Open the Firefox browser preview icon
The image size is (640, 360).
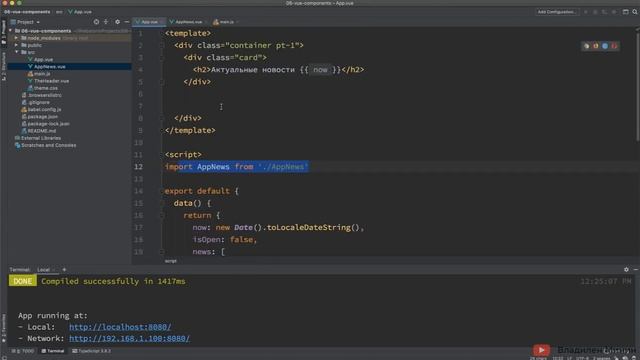pyautogui.click(x=596, y=46)
